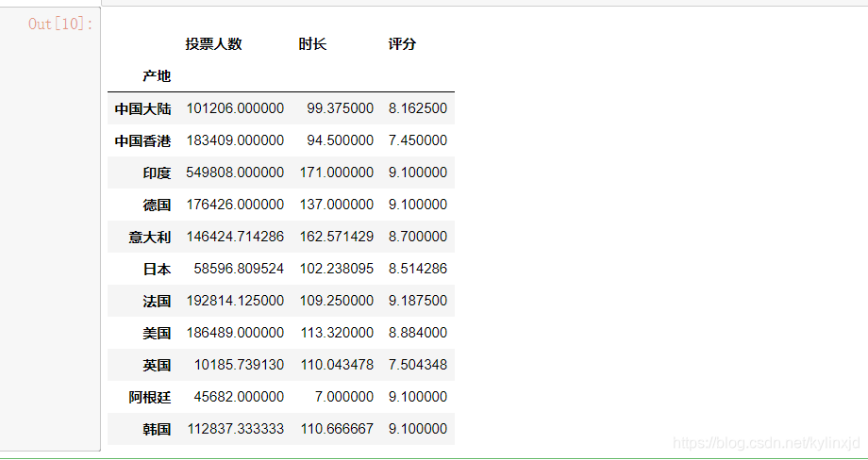Select the 印度 row label

click(x=157, y=172)
